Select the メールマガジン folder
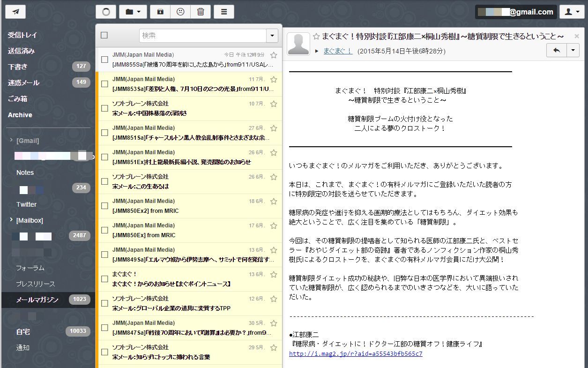Screen dimensions: 588x368 tap(47, 300)
